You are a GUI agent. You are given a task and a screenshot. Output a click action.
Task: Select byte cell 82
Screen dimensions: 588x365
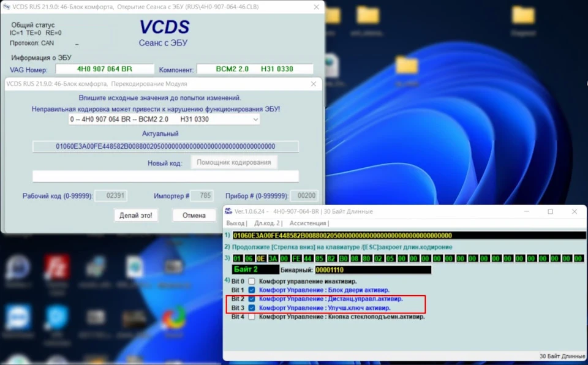(331, 258)
